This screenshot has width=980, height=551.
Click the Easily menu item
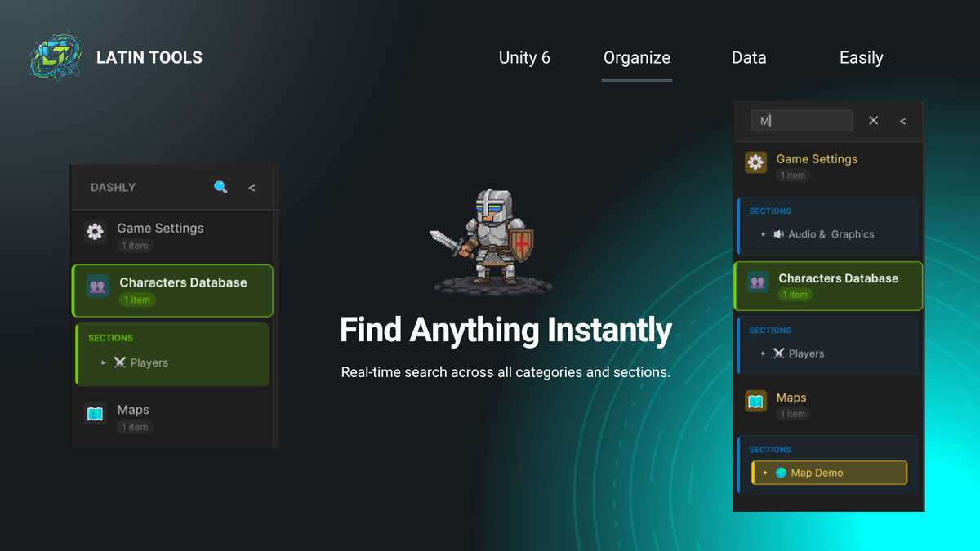pos(862,57)
